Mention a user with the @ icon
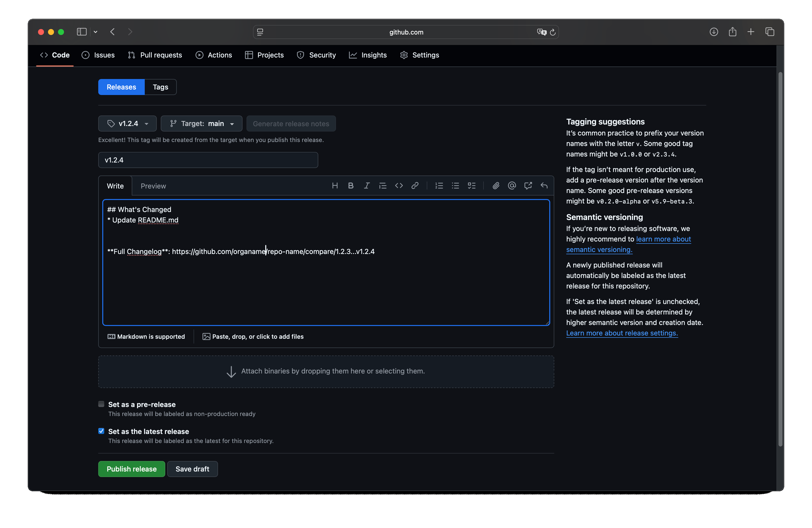This screenshot has height=528, width=812. [x=512, y=185]
